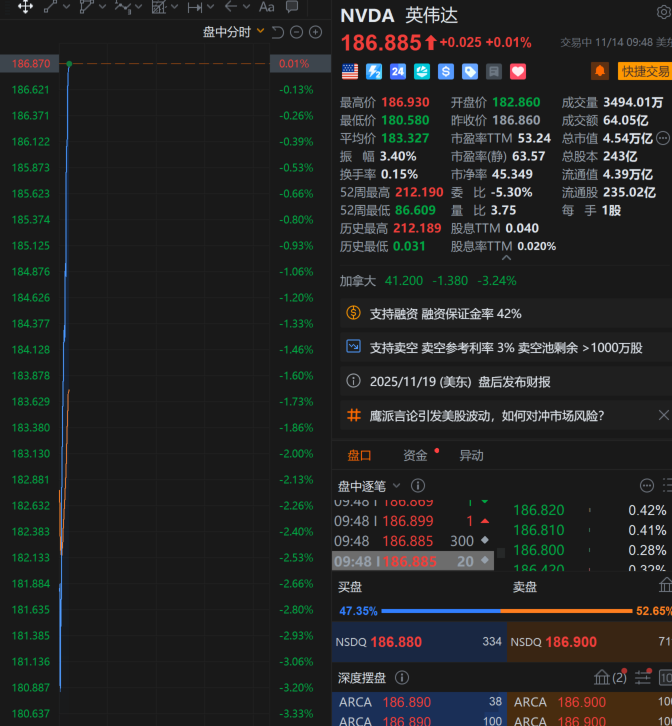Expand the 盘中分时 chart period dropdown
This screenshot has width=672, height=726.
[260, 32]
